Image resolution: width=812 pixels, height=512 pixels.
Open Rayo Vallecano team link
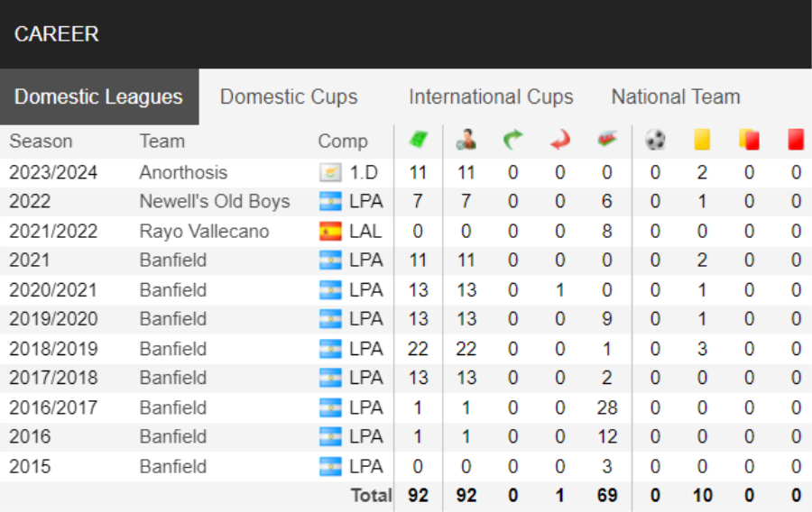tap(204, 231)
